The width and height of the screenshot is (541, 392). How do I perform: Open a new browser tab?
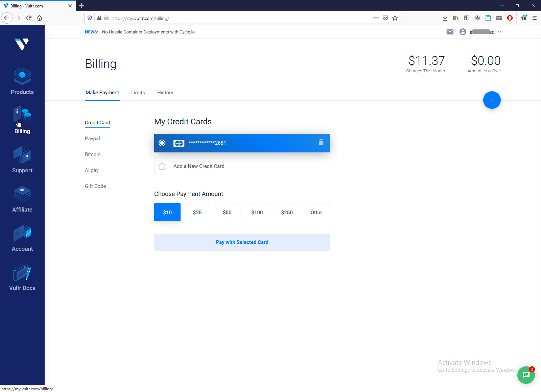[81, 5]
